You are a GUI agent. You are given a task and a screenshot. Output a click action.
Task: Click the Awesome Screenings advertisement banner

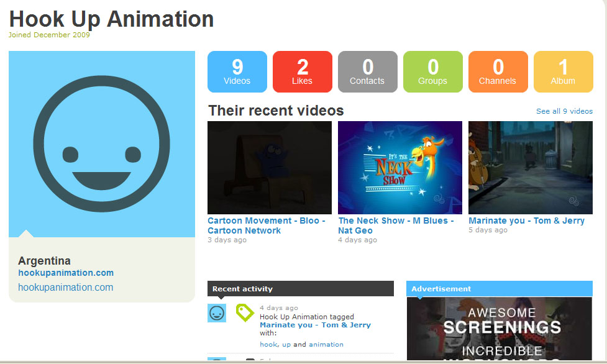(500, 329)
